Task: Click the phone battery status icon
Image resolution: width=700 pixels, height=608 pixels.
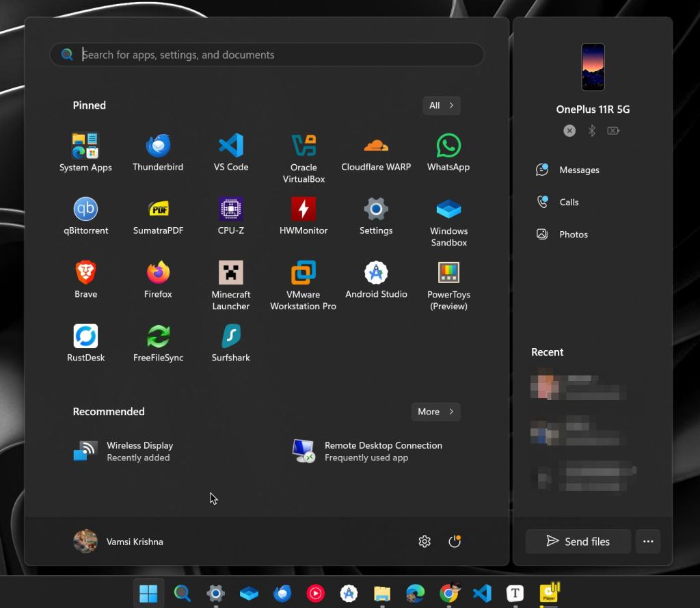Action: tap(613, 131)
